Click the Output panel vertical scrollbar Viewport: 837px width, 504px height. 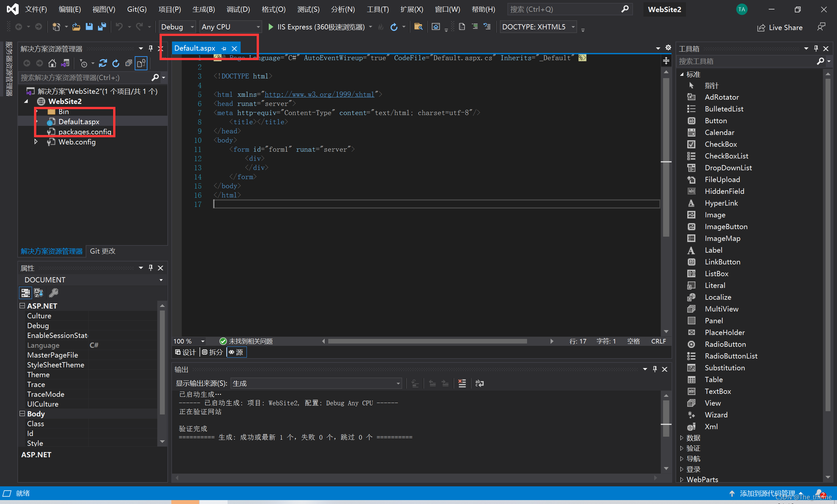[666, 418]
